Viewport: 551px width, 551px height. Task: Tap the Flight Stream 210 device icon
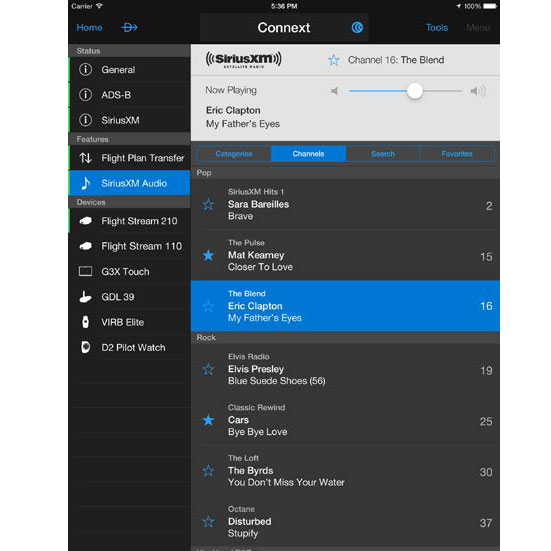(x=85, y=221)
